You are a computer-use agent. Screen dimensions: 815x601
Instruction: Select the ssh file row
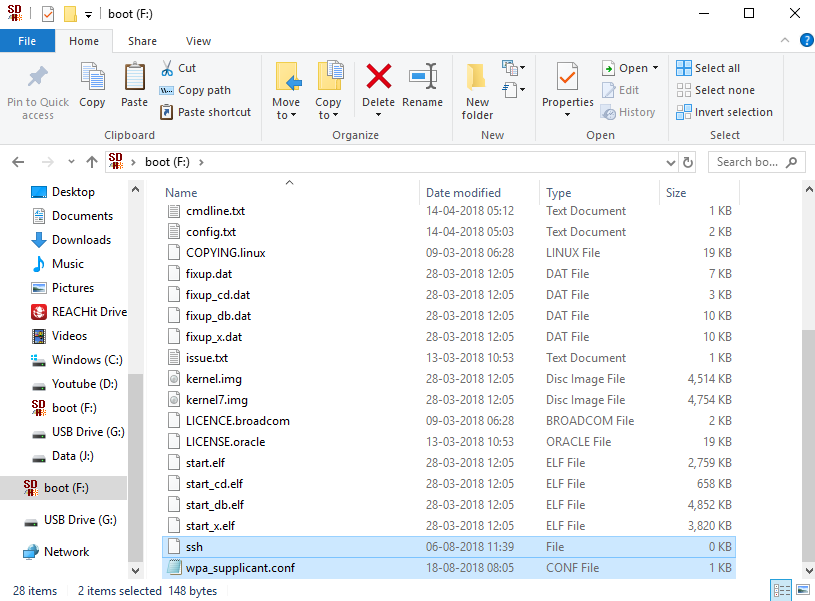click(449, 547)
